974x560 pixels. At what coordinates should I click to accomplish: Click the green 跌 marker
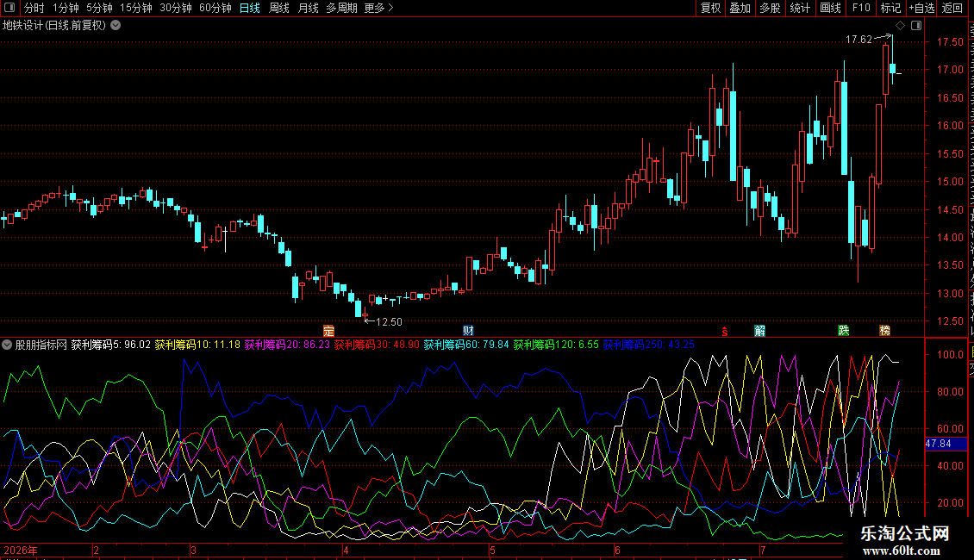[x=843, y=331]
